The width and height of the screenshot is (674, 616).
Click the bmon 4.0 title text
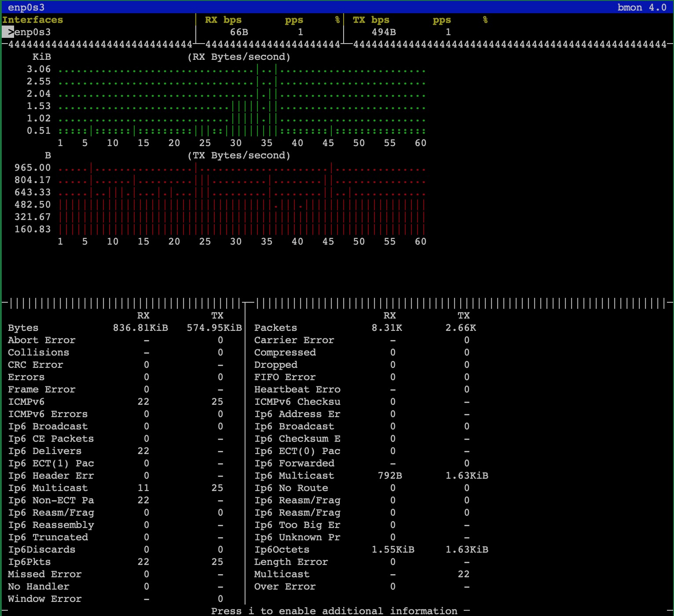click(x=642, y=7)
